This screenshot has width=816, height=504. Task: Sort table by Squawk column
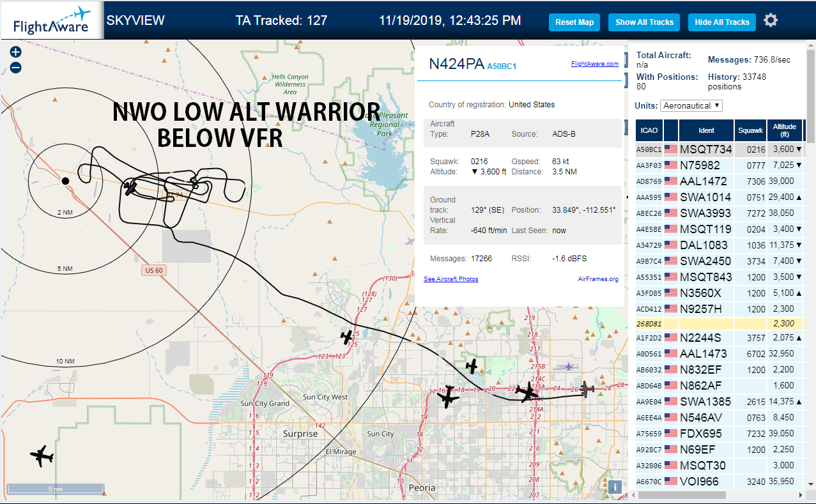click(x=750, y=130)
